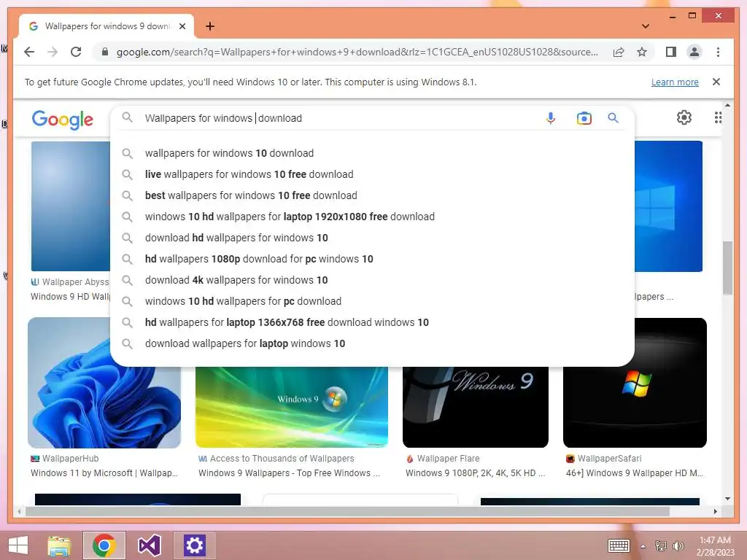Choose suggestion hd wallpapers 1080p download for pc
Viewport: 747px width, 560px height.
259,259
